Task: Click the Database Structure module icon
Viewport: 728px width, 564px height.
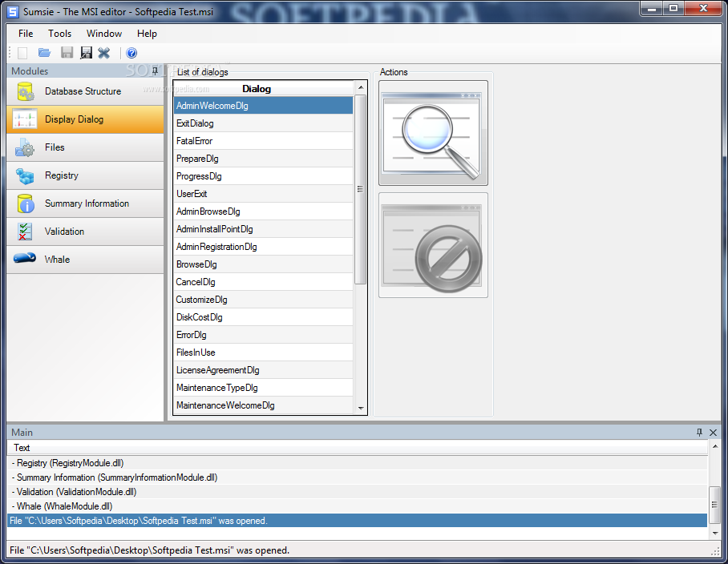Action: pos(25,91)
